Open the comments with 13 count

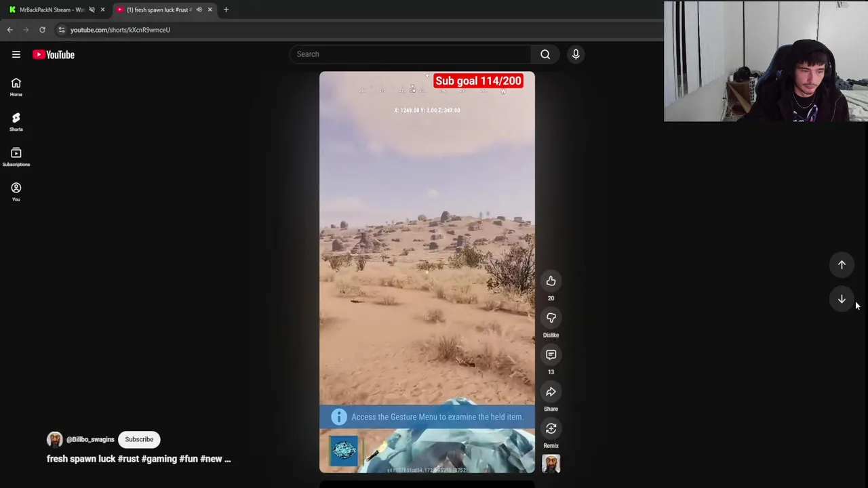[551, 354]
